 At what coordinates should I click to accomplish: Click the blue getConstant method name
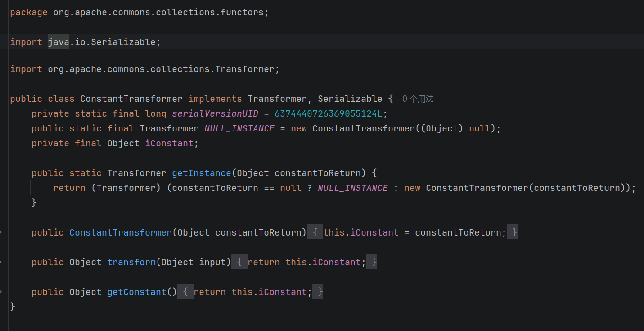click(x=137, y=292)
